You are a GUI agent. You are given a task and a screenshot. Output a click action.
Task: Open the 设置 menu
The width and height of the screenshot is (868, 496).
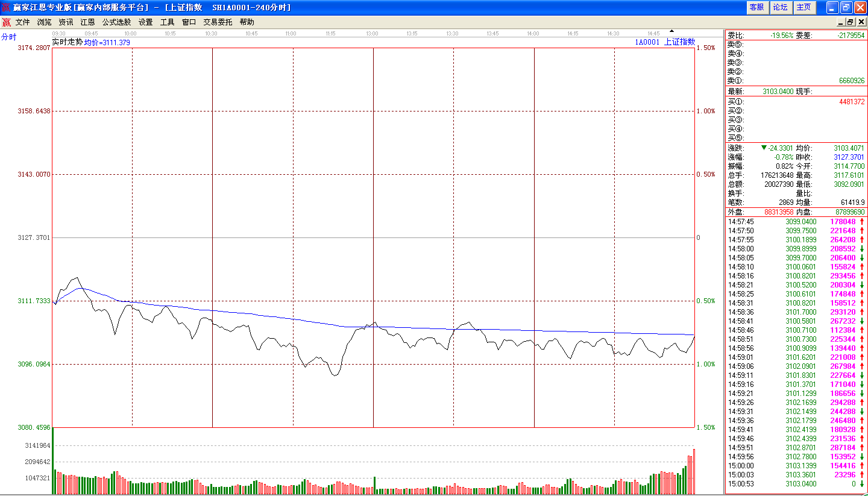[x=145, y=22]
